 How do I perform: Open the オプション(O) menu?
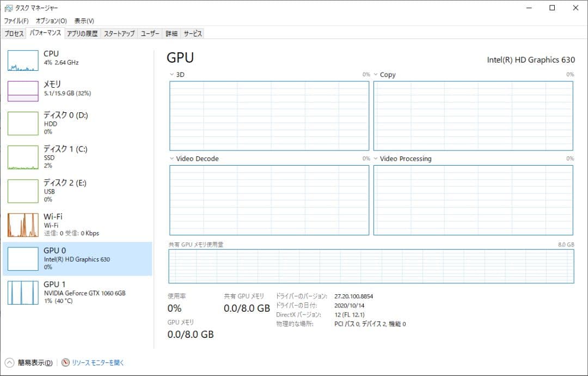(x=51, y=21)
